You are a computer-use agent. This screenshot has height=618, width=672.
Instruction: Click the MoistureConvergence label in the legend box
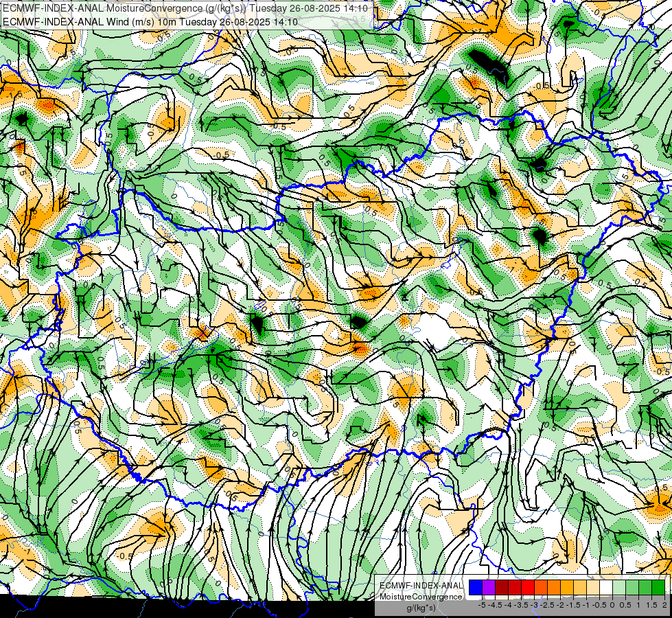coord(421,597)
